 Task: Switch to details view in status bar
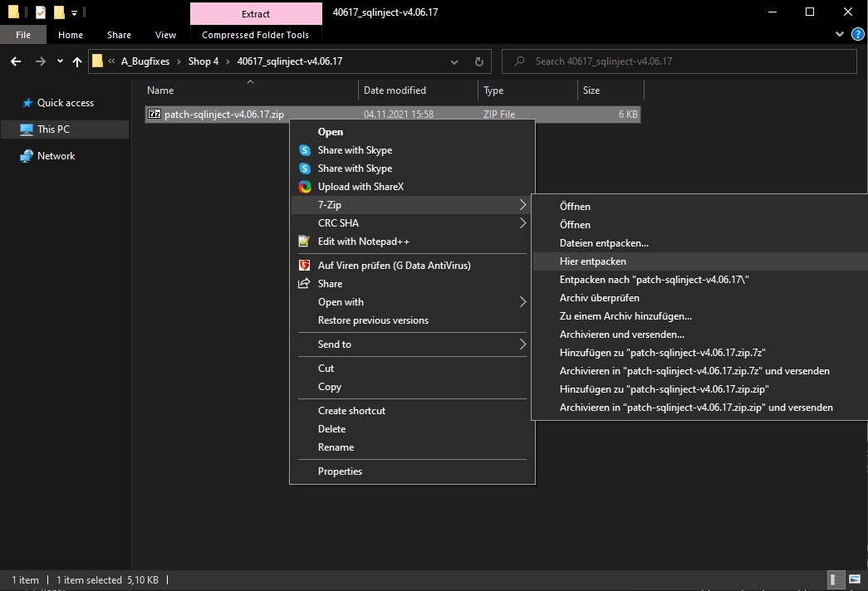pos(837,579)
